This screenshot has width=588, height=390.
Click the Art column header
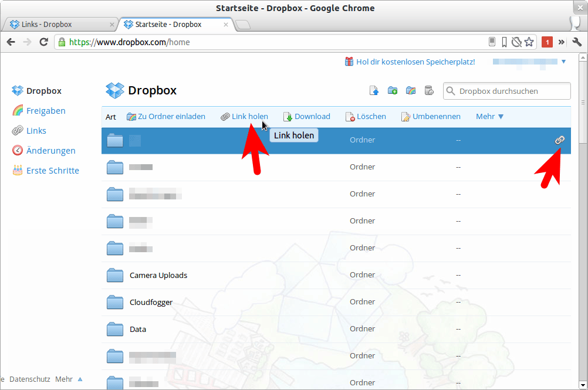[x=111, y=117]
